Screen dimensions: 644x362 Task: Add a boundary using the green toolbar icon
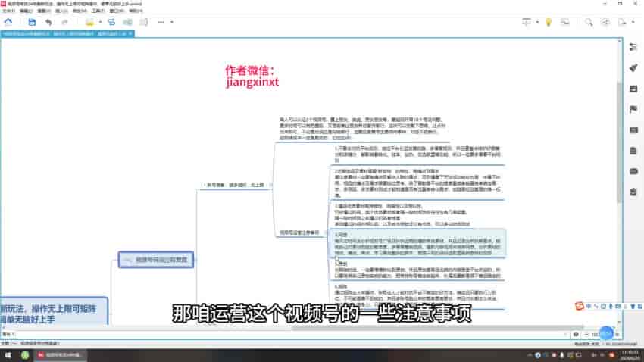point(128,22)
